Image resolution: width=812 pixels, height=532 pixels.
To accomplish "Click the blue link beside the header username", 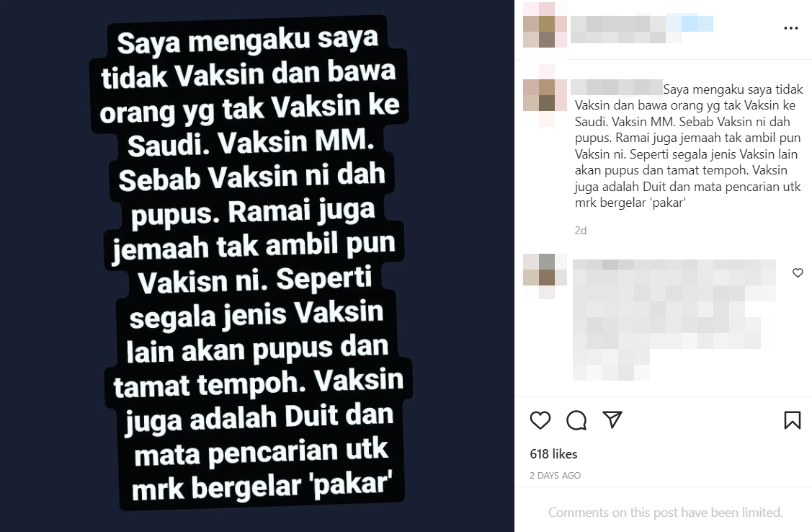I will [690, 23].
